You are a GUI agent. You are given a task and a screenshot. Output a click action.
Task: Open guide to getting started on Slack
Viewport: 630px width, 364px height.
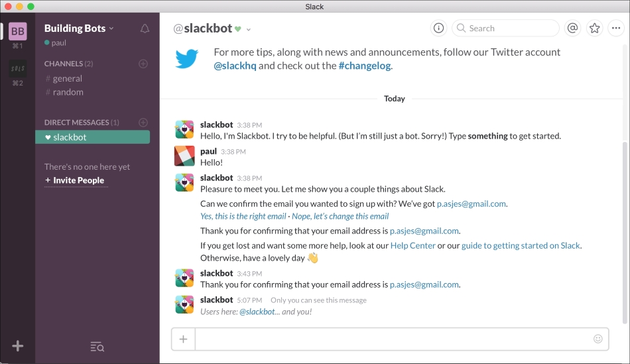pos(521,245)
